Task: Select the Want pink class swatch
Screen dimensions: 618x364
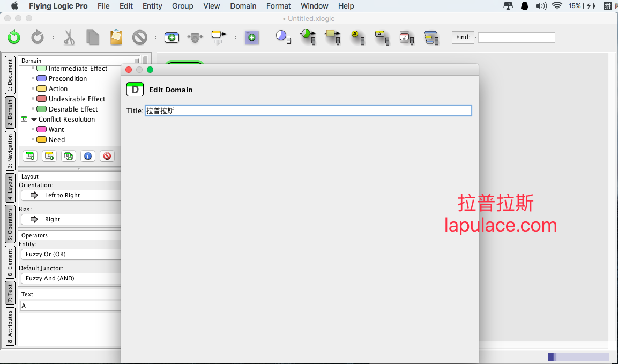Action: point(41,129)
